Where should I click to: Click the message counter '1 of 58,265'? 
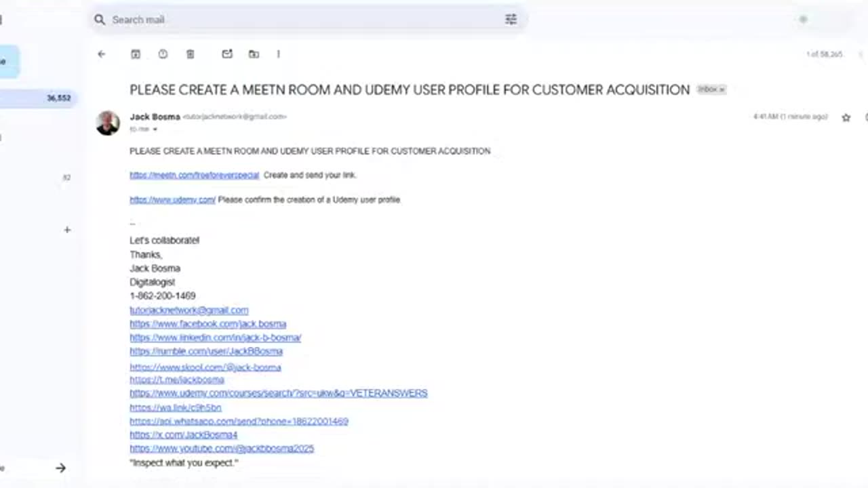point(824,54)
